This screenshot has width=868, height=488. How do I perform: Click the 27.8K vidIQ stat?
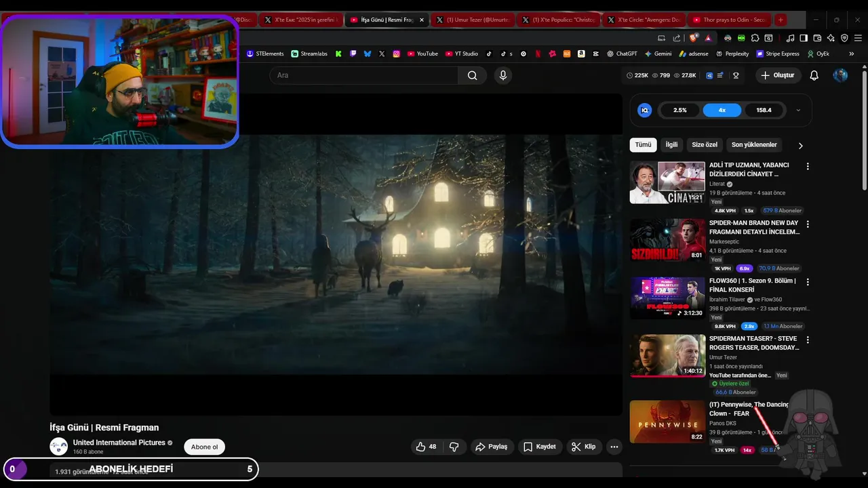coord(686,75)
